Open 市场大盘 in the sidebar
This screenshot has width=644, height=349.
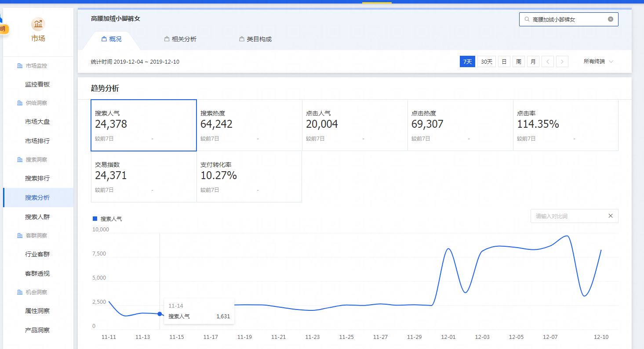click(x=37, y=122)
